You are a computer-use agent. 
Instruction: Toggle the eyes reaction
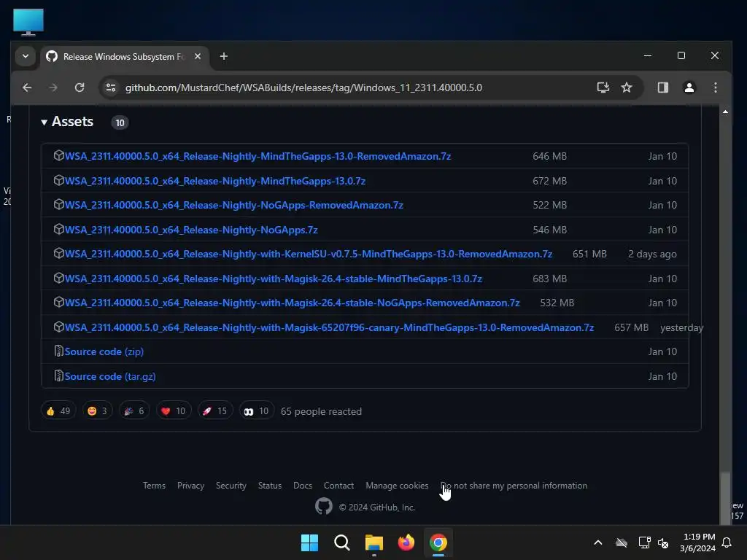tap(256, 411)
